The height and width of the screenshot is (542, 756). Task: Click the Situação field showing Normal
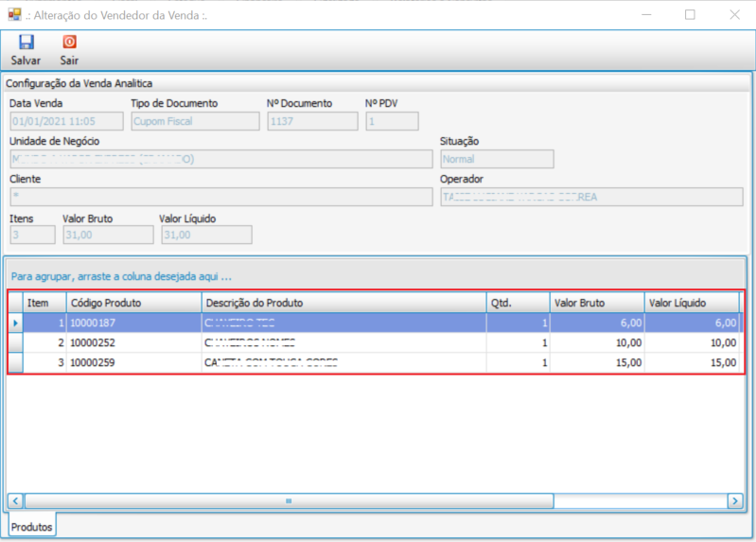(x=497, y=159)
